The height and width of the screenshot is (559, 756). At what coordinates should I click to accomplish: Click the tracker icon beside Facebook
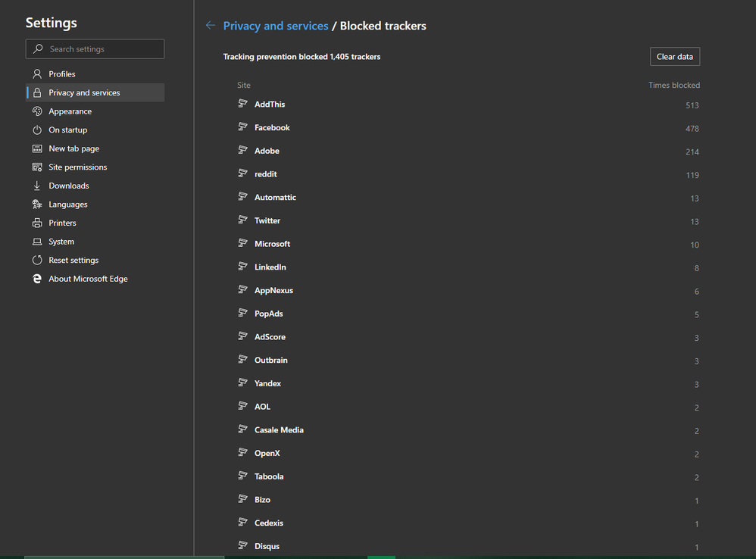tap(242, 126)
